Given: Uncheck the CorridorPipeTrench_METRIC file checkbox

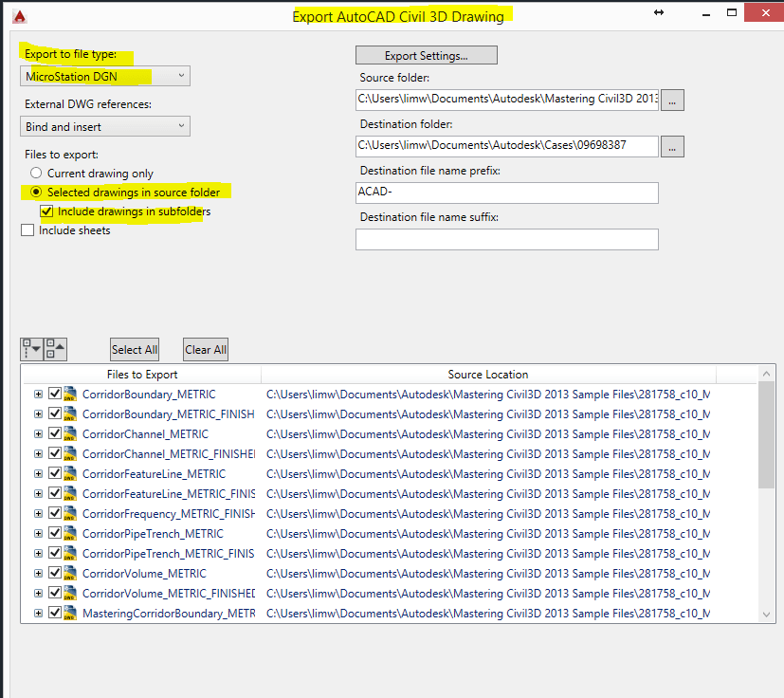Looking at the screenshot, I should (55, 533).
